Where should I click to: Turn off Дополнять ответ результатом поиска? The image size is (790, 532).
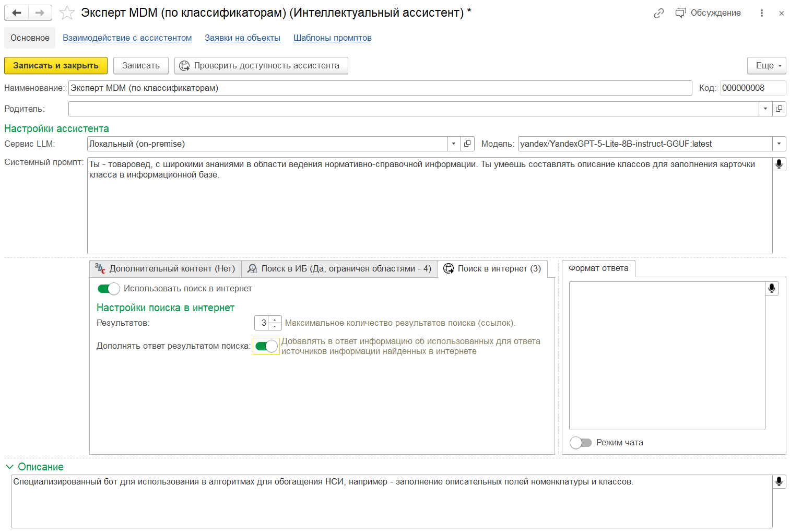tap(266, 346)
